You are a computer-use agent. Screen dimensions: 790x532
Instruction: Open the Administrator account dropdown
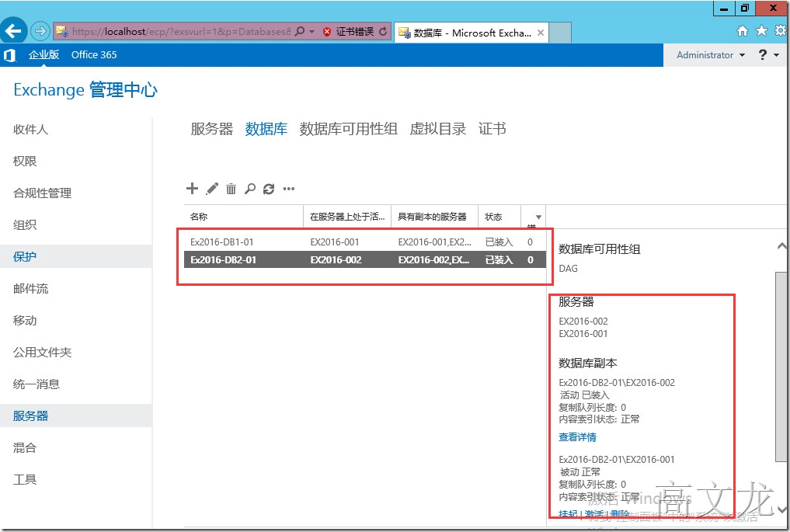(711, 55)
